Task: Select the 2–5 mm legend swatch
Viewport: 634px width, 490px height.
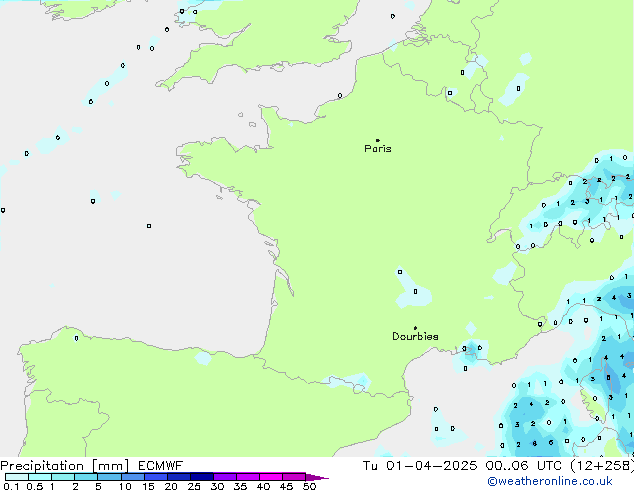Action: (x=86, y=477)
